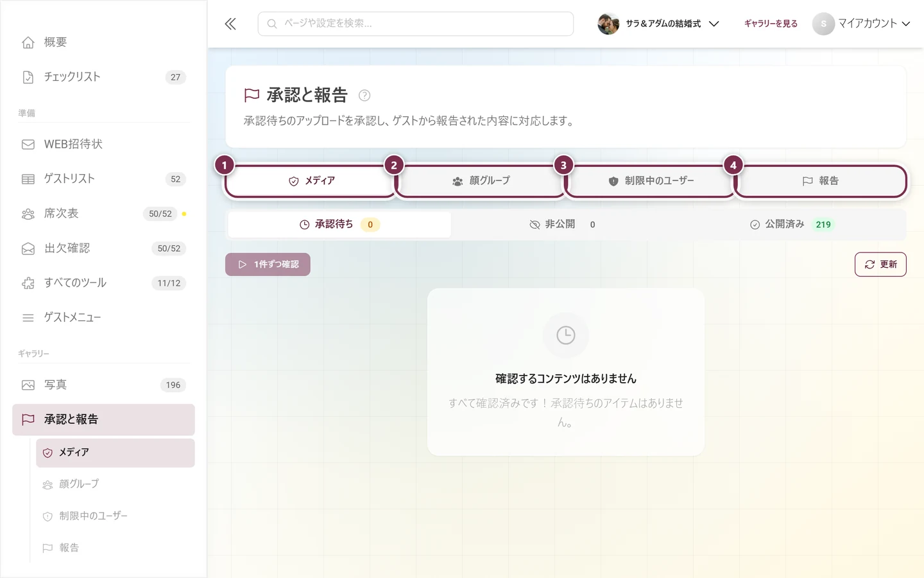The image size is (924, 578).
Task: Click the seating chart people icon
Action: pos(28,214)
